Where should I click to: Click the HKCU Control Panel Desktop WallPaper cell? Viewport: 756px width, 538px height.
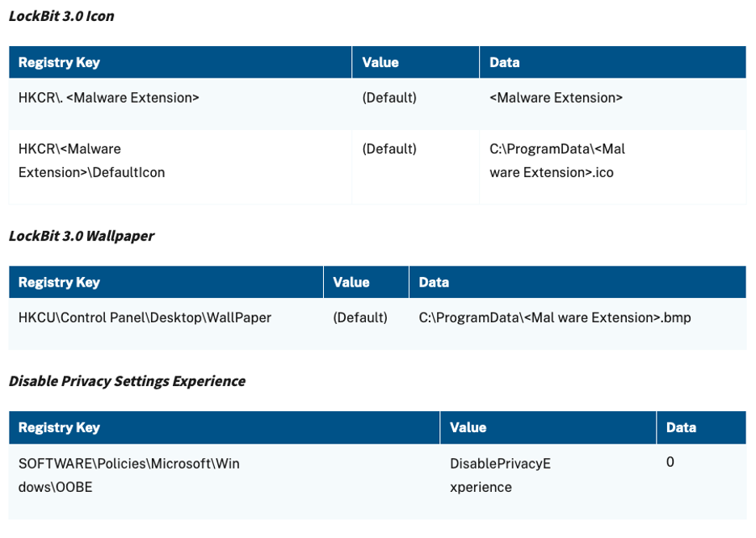pyautogui.click(x=145, y=318)
